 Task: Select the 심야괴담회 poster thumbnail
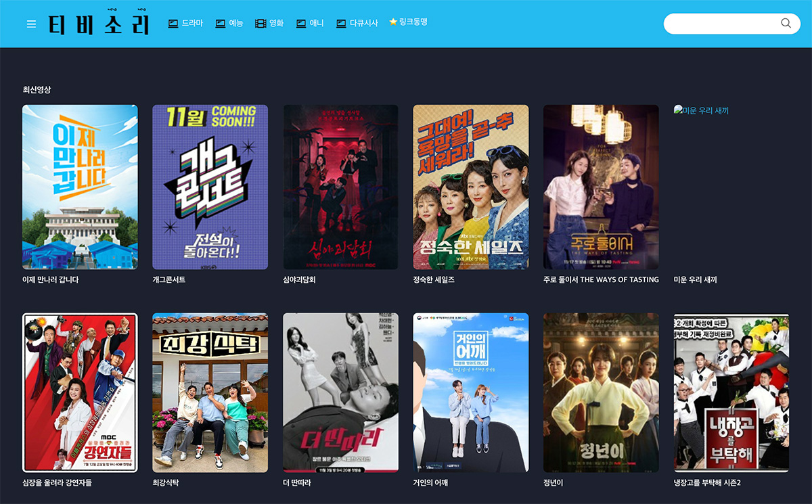tap(340, 187)
